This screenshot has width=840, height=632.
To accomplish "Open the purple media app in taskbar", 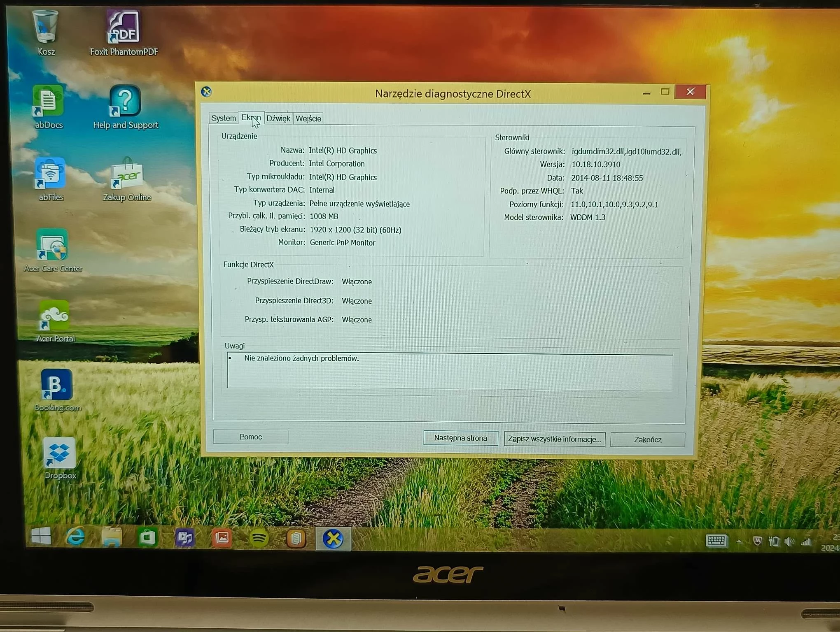I will (184, 538).
